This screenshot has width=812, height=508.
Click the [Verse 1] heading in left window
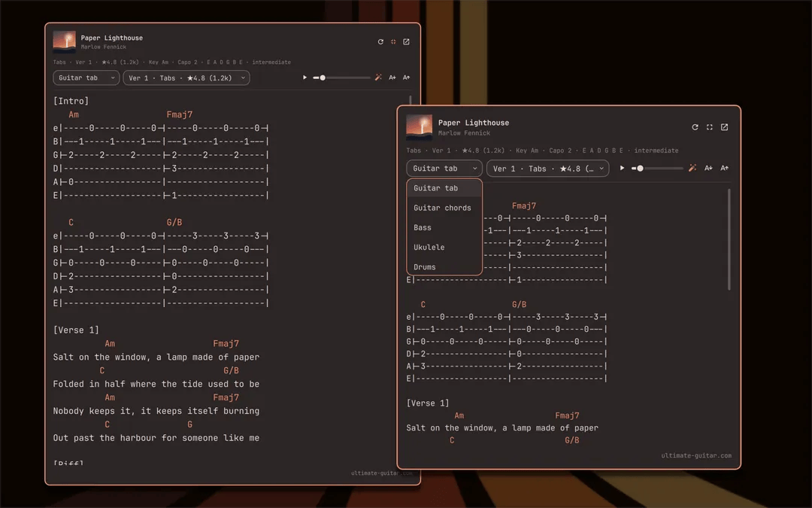(x=76, y=330)
